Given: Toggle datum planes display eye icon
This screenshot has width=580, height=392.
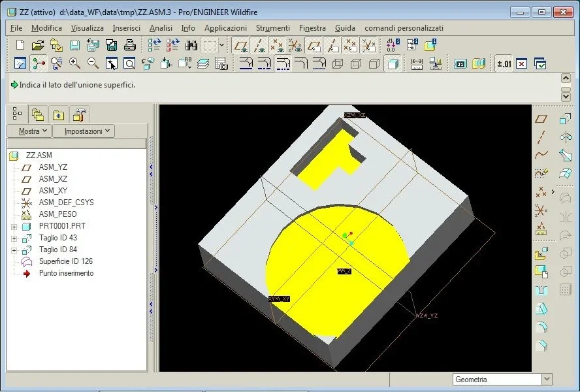Looking at the screenshot, I should 240,46.
